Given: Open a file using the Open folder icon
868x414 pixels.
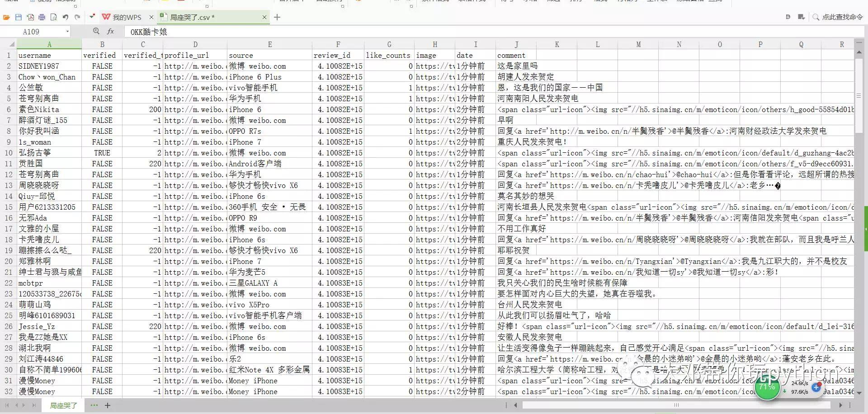Looking at the screenshot, I should click(x=6, y=17).
